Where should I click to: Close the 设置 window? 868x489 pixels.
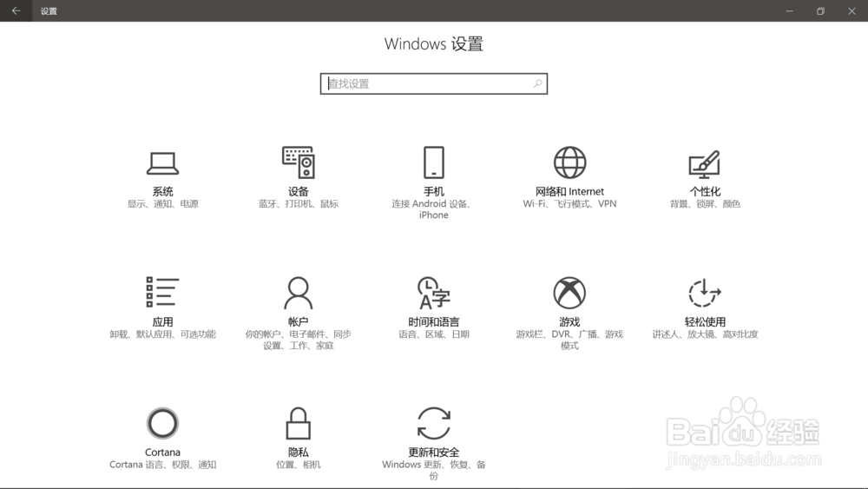(852, 11)
